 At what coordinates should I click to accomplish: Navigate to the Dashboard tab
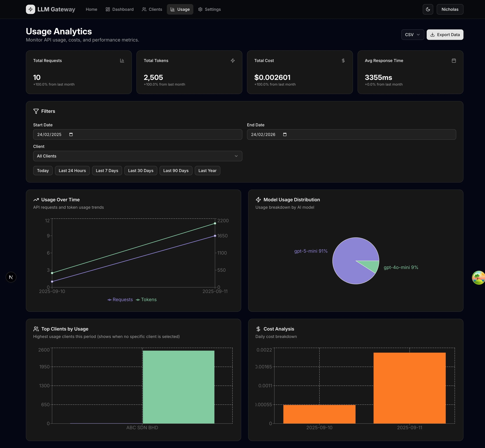click(120, 9)
